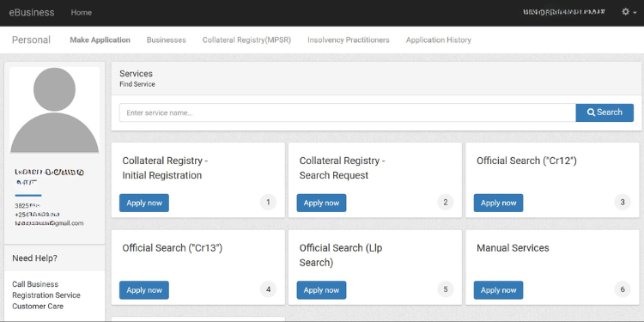
Task: Click the username in the top bar
Action: (x=564, y=12)
